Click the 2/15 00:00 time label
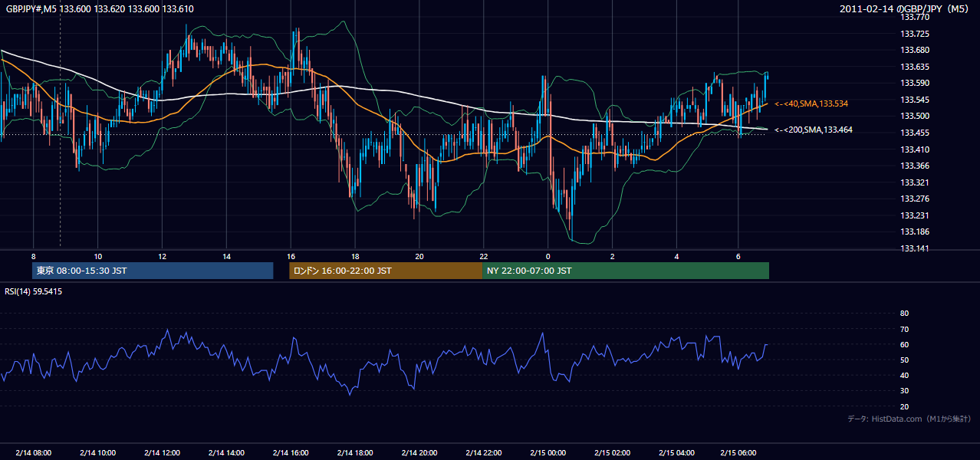 [x=548, y=453]
